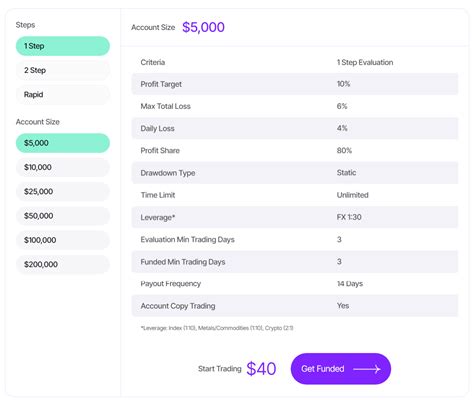Click the Profit Target table row
The height and width of the screenshot is (401, 474).
point(295,84)
